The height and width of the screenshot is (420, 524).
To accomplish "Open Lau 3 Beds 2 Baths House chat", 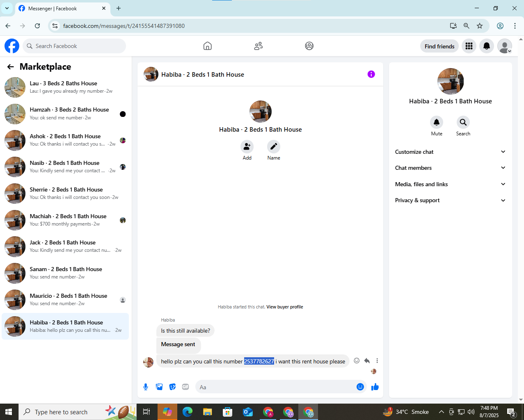I will pyautogui.click(x=65, y=87).
